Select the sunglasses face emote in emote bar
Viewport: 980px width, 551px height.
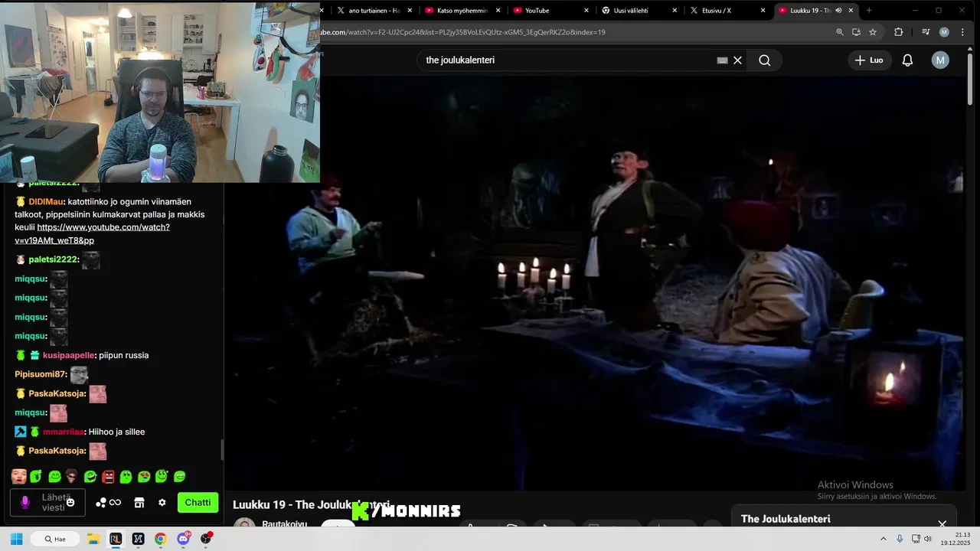tap(72, 477)
